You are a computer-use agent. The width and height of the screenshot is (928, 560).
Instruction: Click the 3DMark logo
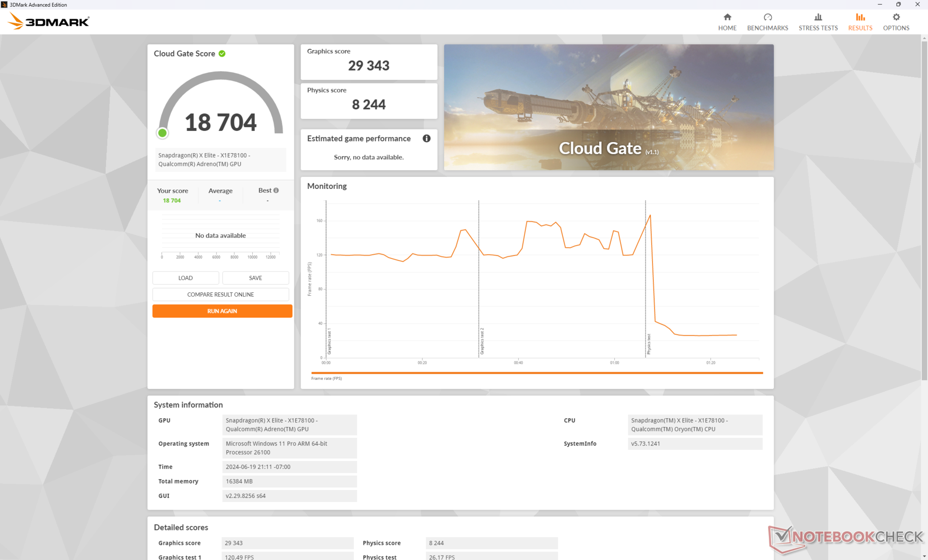pos(49,22)
